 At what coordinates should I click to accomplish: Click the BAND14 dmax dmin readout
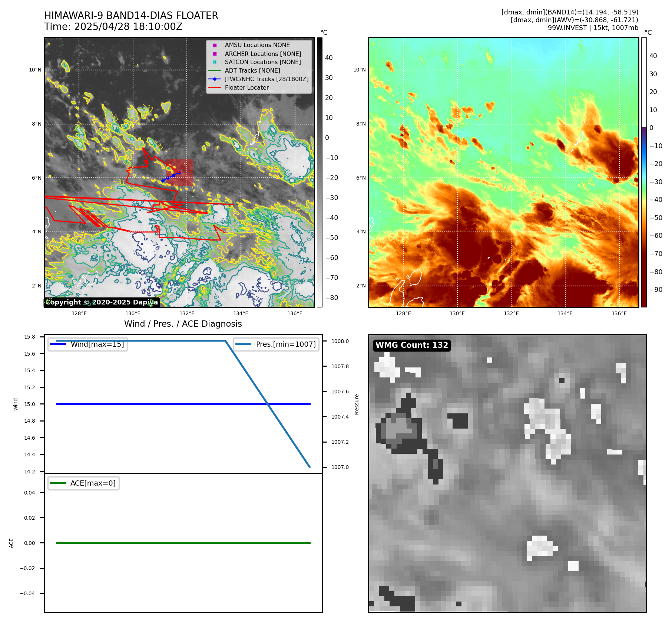coord(570,12)
